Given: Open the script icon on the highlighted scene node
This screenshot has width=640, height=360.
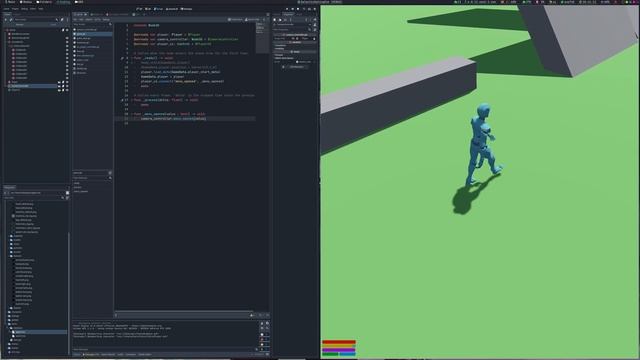Looking at the screenshot, I should coord(63,86).
